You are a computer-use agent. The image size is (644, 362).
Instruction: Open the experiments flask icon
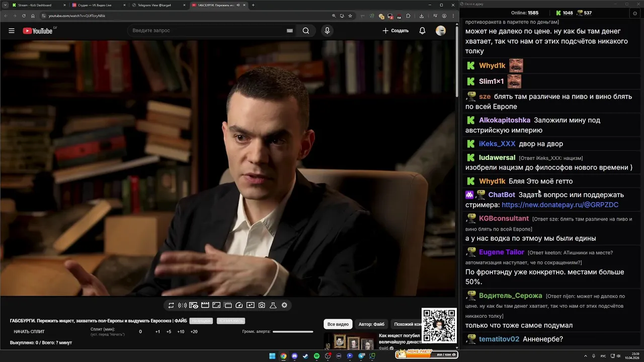click(273, 305)
